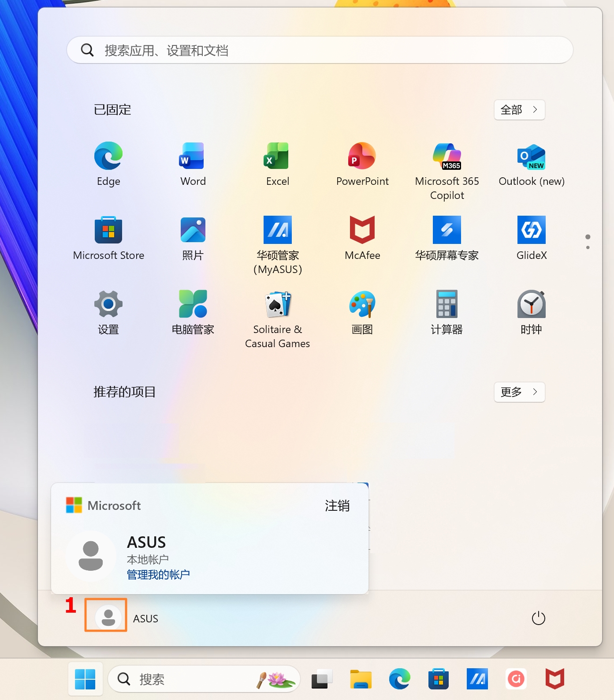Screen dimensions: 614x700
Task: Open File Explorer from the taskbar
Action: pyautogui.click(x=361, y=679)
